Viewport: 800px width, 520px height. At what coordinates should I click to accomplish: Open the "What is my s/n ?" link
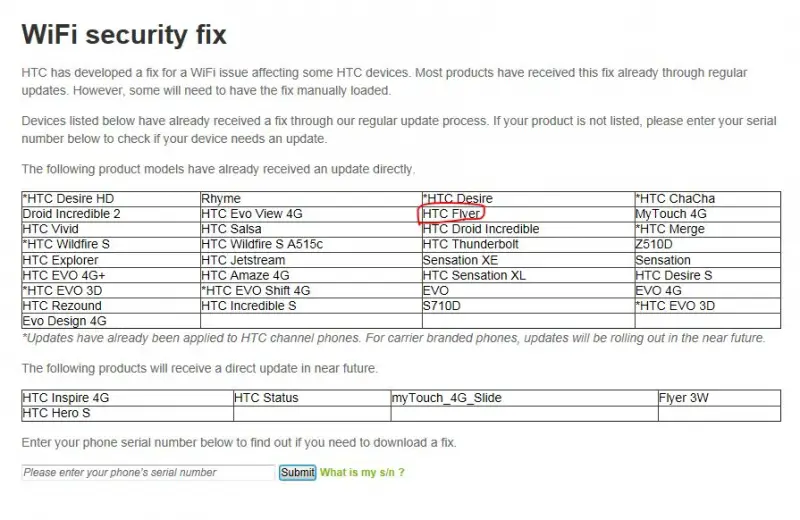362,473
